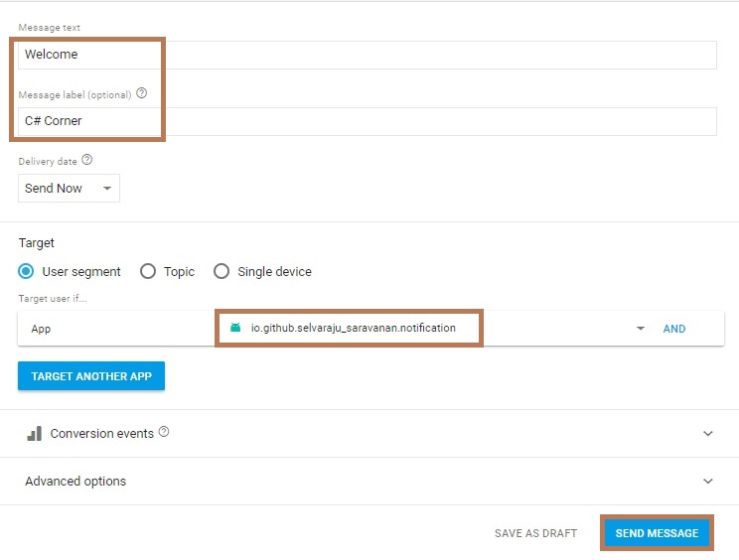Screen dimensions: 739x560
Task: Click the Delivery date help icon
Action: click(87, 160)
